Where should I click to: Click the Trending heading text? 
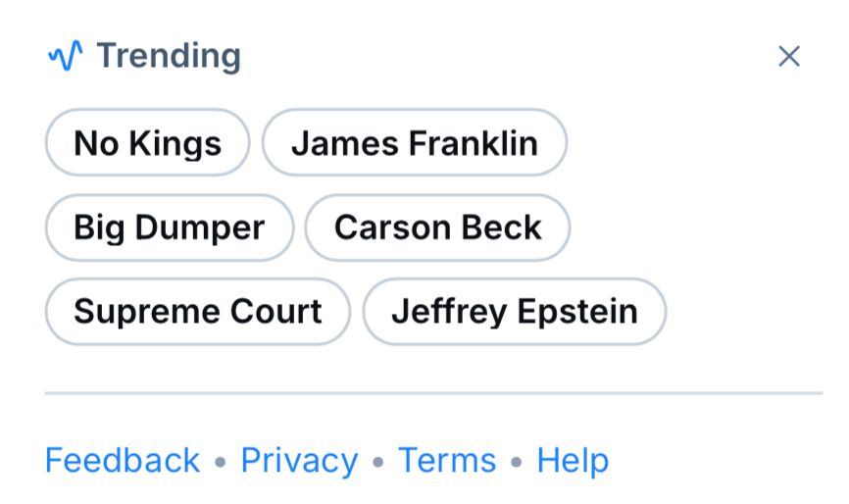168,57
